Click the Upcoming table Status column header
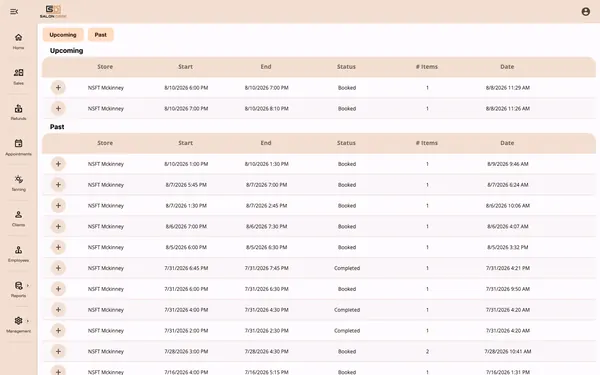Screen dimensions: 600x375 (346, 67)
